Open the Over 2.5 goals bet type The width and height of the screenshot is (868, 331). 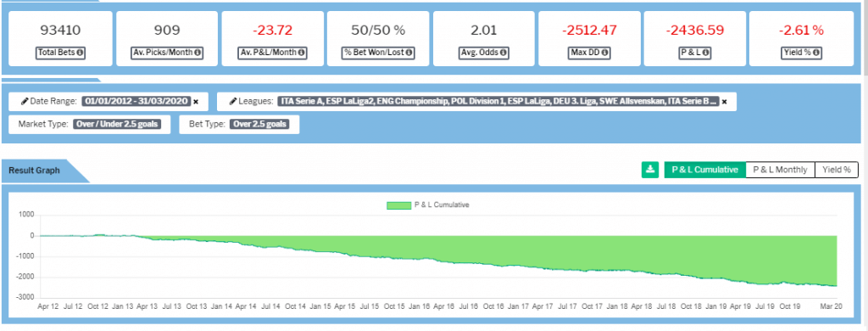pyautogui.click(x=260, y=124)
